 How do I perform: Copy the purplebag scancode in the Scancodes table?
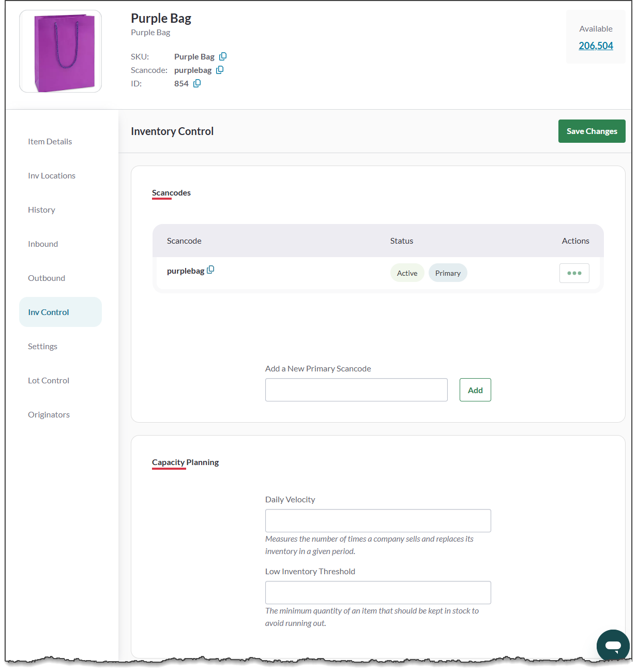210,270
